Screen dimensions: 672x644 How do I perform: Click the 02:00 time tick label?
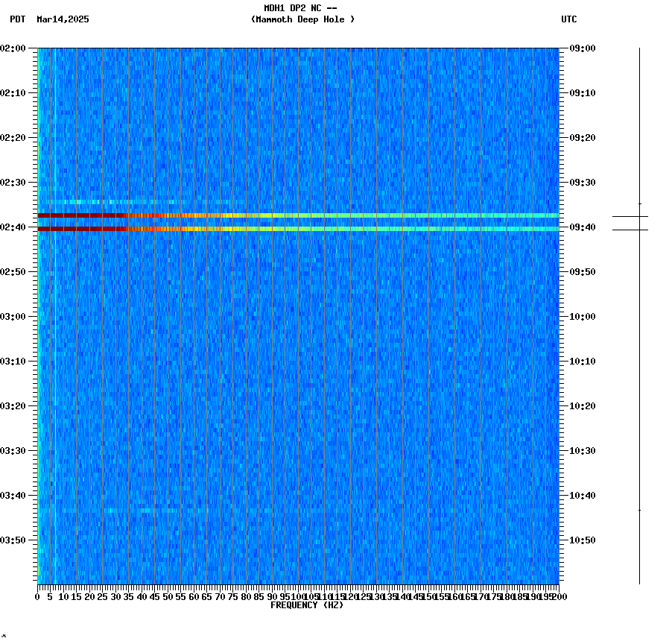click(14, 48)
